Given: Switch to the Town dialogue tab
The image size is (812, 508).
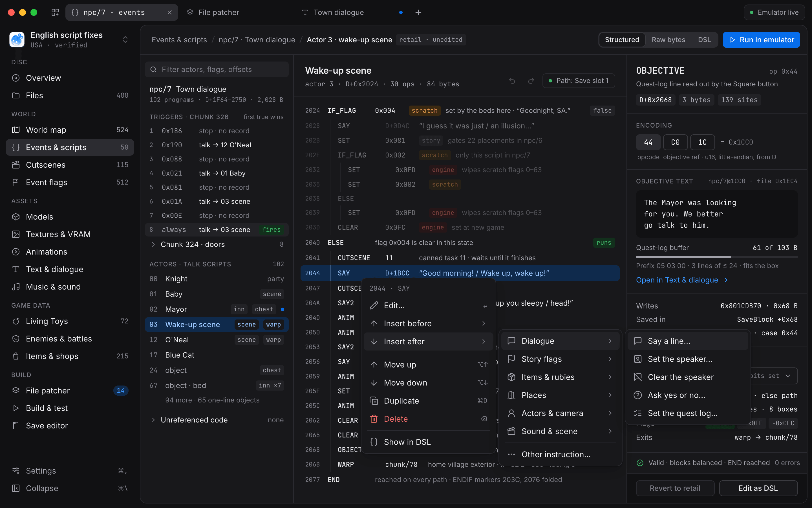Looking at the screenshot, I should pos(352,12).
